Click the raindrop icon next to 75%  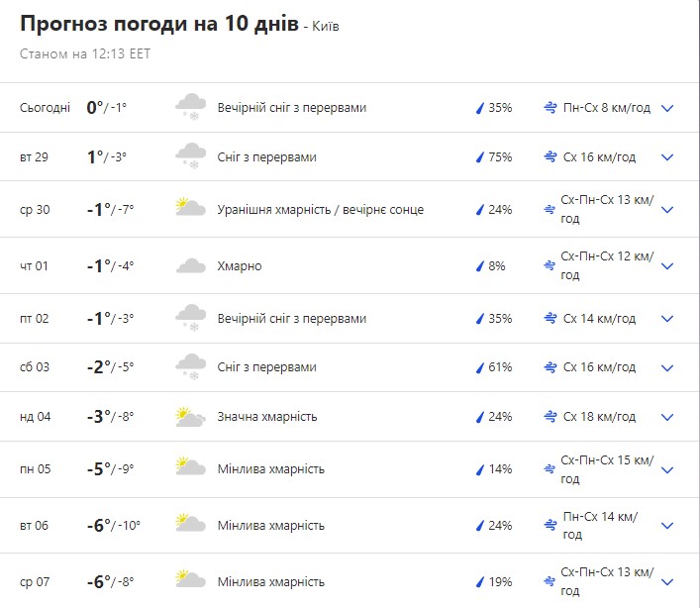point(480,156)
